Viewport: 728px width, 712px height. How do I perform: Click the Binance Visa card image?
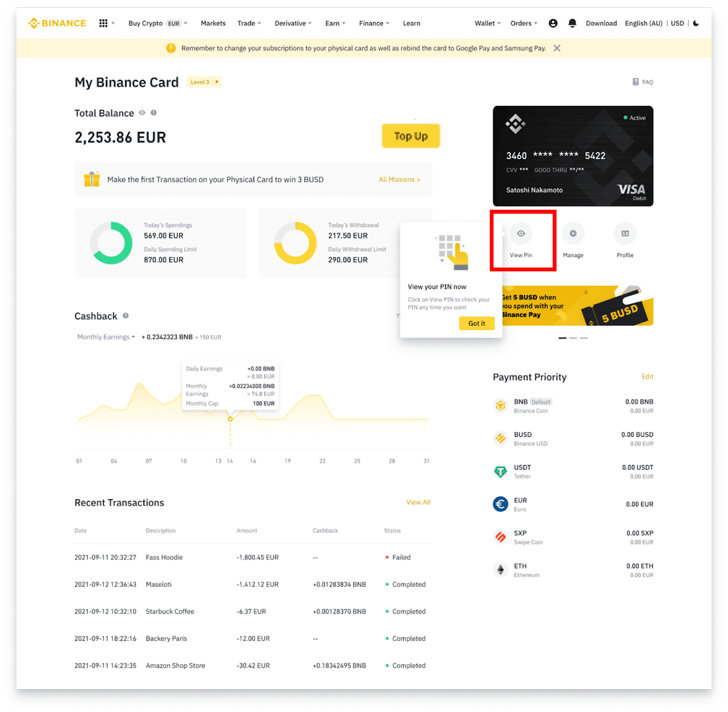coord(573,156)
